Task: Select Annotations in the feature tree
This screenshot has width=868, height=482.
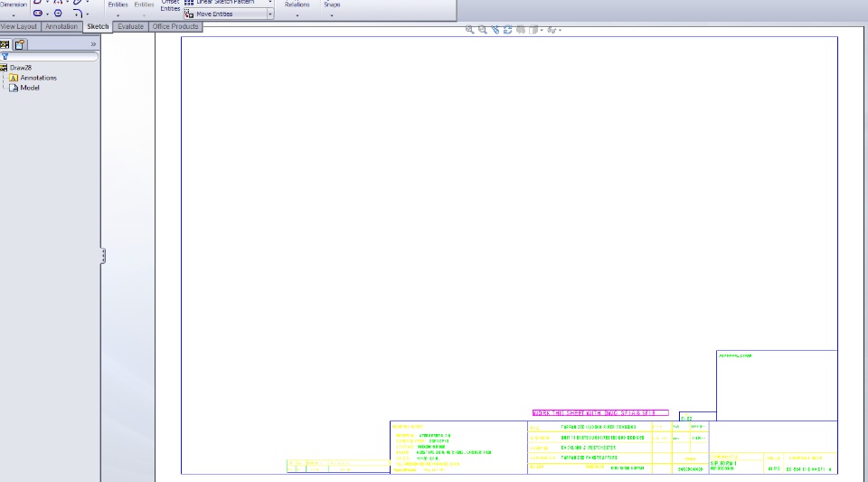Action: (39, 78)
